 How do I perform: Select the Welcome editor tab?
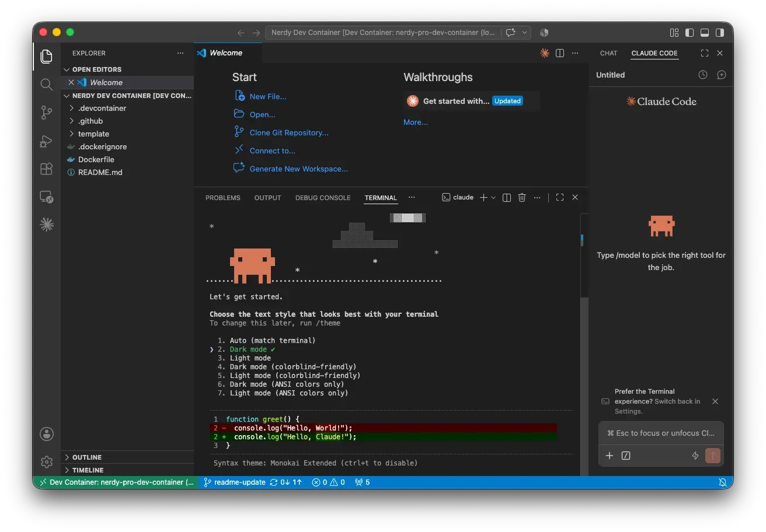coord(228,53)
